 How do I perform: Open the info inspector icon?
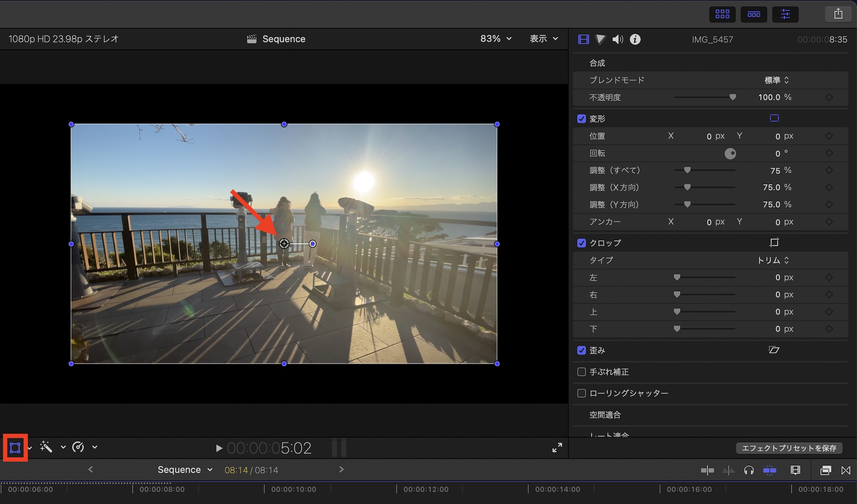pyautogui.click(x=635, y=39)
